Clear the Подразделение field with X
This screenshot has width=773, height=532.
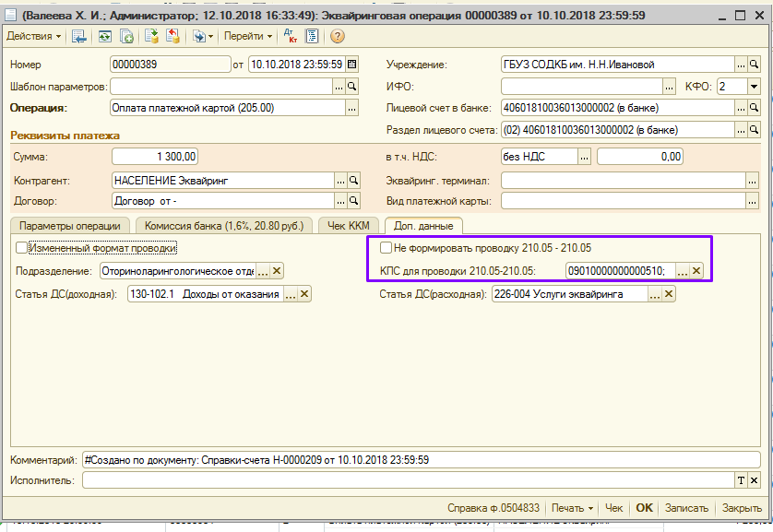pyautogui.click(x=277, y=271)
